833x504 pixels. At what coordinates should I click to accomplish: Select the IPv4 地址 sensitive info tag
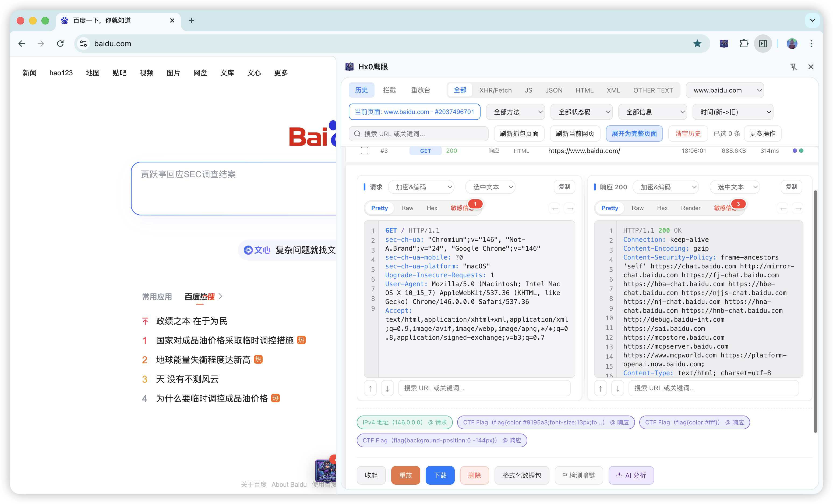tap(404, 422)
